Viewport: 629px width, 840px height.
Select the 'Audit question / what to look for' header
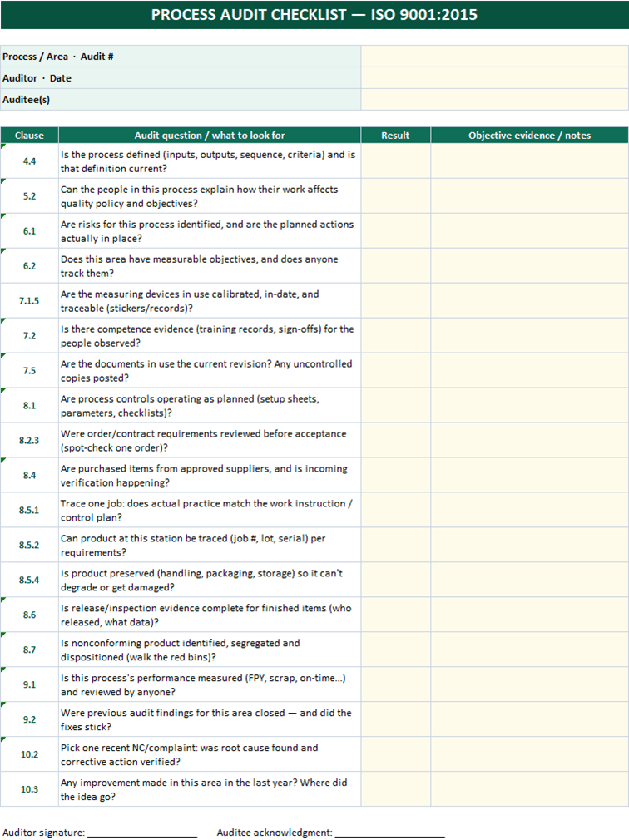[x=210, y=135]
